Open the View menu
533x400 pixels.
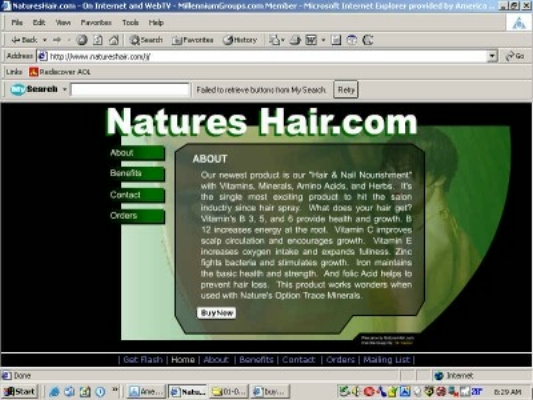coord(63,22)
